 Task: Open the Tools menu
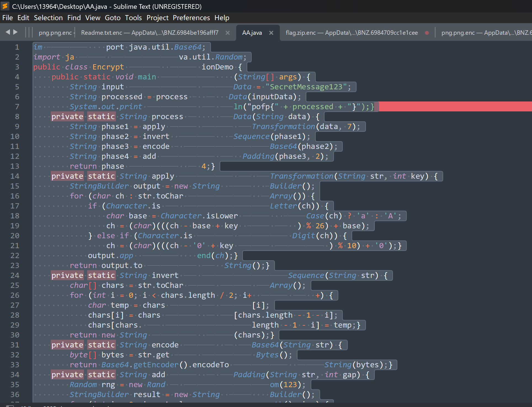click(x=133, y=18)
